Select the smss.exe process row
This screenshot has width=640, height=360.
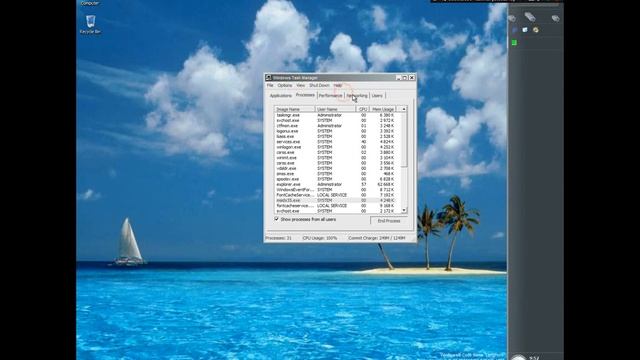click(x=337, y=173)
